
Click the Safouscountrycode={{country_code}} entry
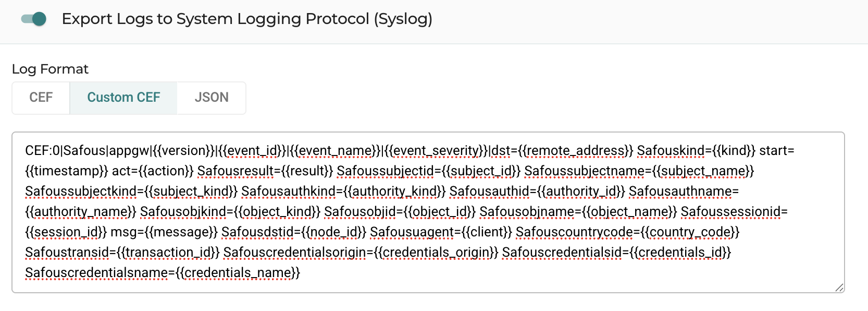[x=628, y=232]
